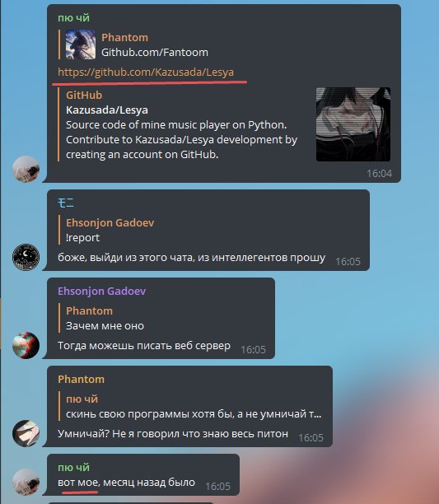This screenshot has height=504, width=439.
Task: Click the 16:04 timestamp on GitHub message
Action: [x=379, y=174]
